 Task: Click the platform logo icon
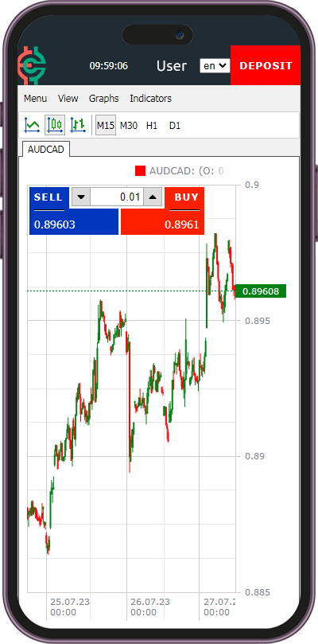(32, 66)
